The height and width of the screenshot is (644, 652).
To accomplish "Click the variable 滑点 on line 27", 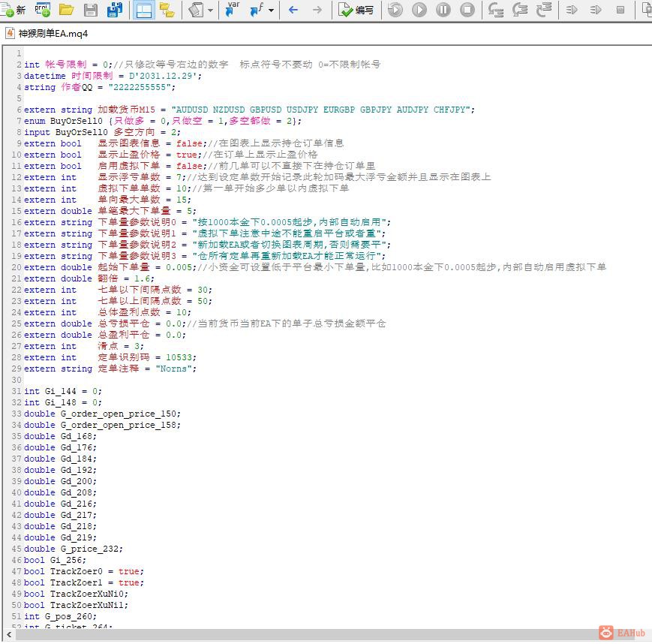I will click(x=108, y=346).
